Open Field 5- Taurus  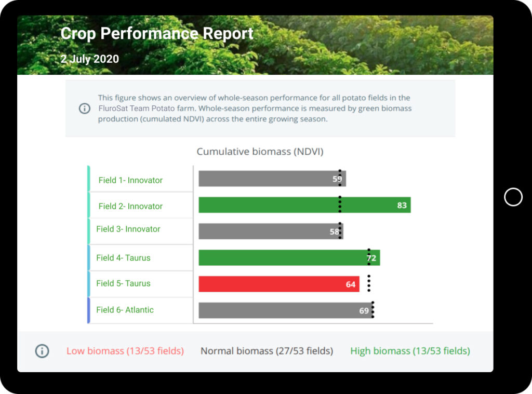pyautogui.click(x=123, y=283)
